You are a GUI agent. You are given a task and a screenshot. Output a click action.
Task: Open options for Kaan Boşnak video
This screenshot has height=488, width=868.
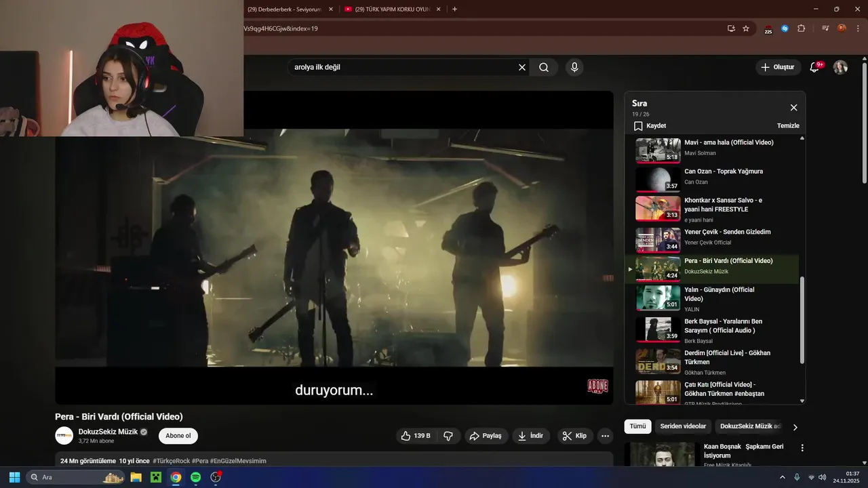click(802, 448)
